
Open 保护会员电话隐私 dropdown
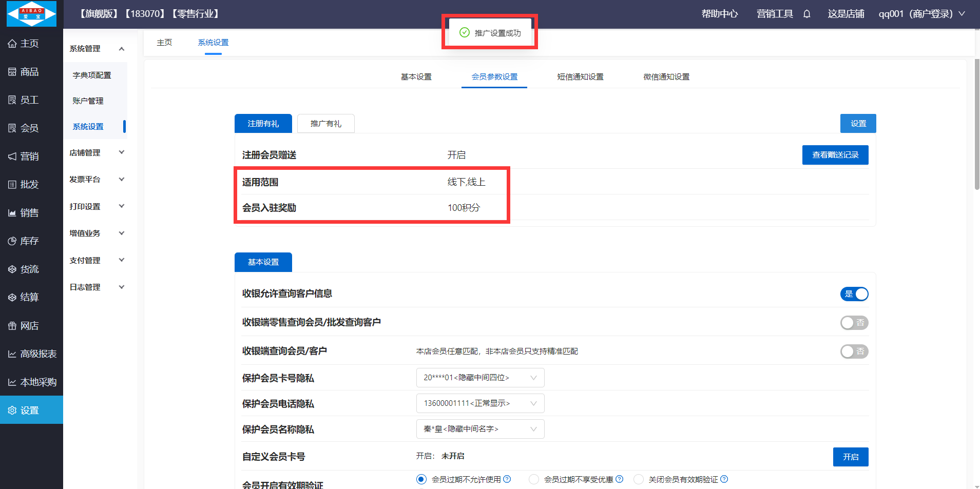[480, 403]
